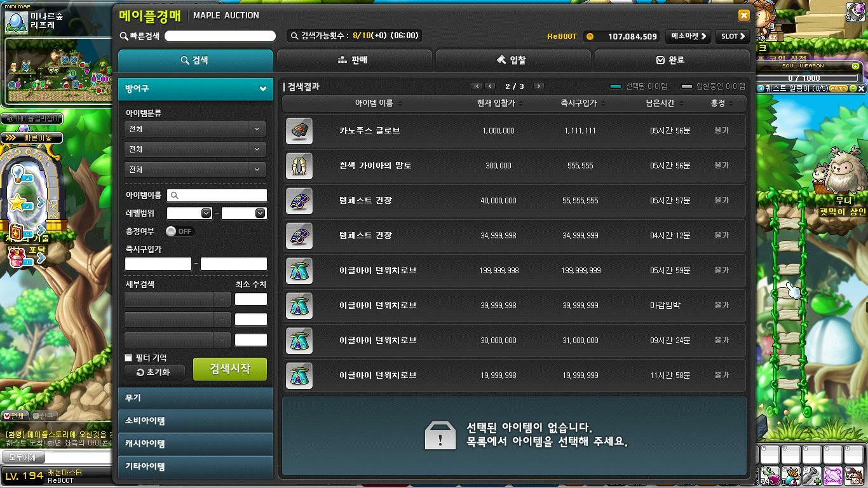Select the 전체 chat tab

tap(14, 416)
